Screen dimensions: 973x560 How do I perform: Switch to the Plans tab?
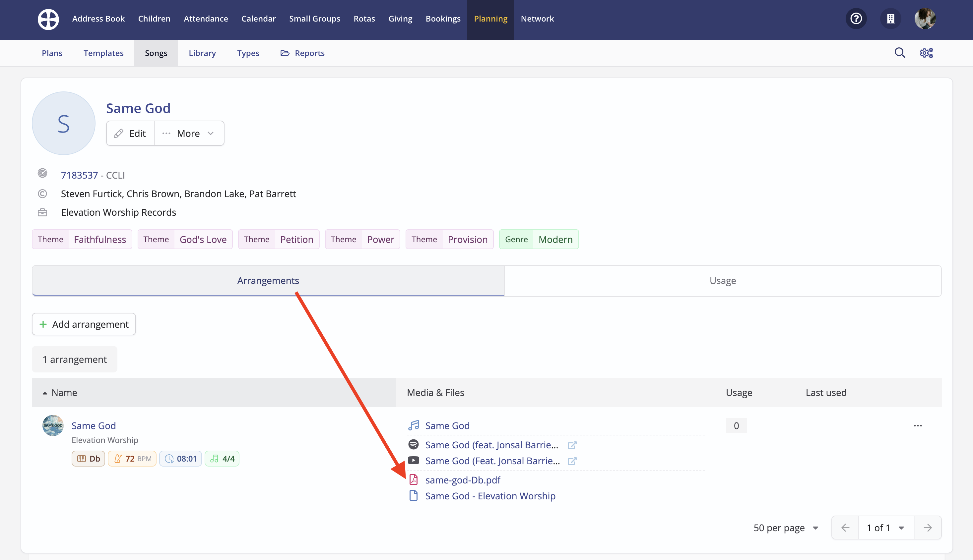pos(52,53)
